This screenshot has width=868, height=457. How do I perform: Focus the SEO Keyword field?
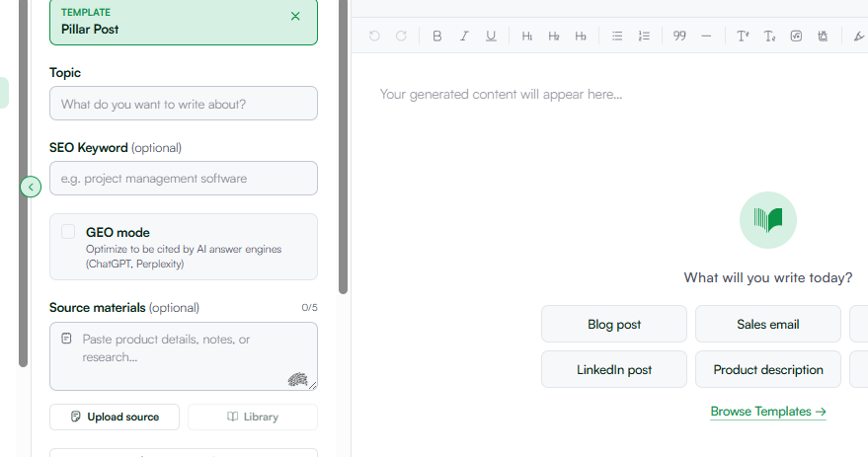point(184,178)
